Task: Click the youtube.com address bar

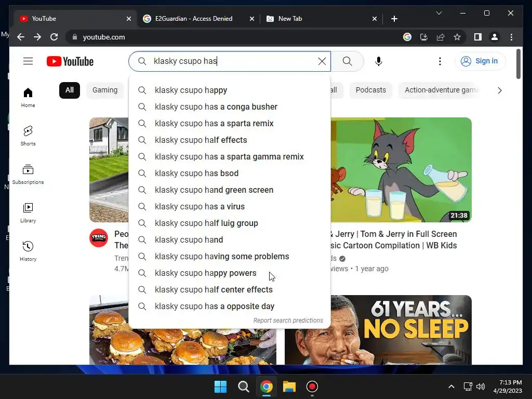Action: [237, 37]
